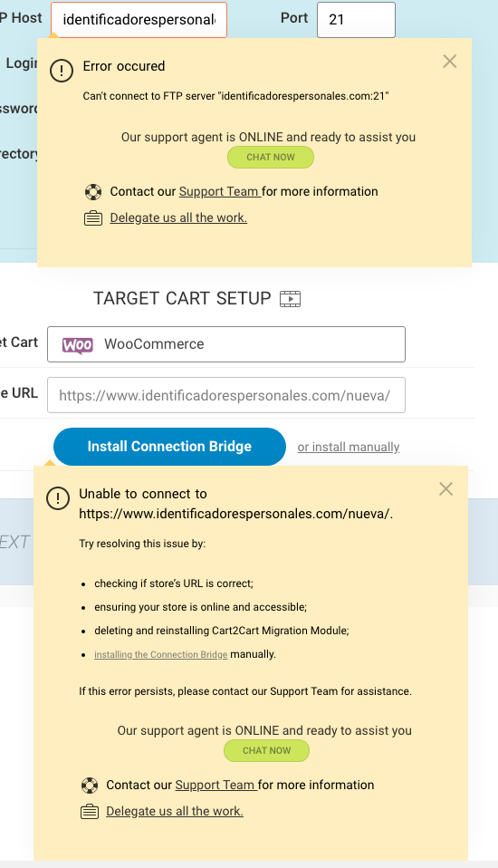Click the briefcase icon in upper notification

pos(93,218)
